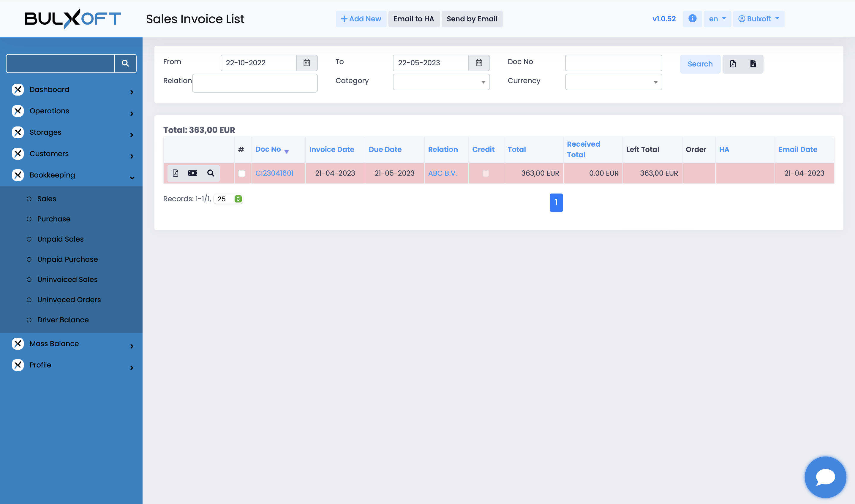The image size is (855, 504).
Task: Click the info icon in header
Action: coord(692,19)
